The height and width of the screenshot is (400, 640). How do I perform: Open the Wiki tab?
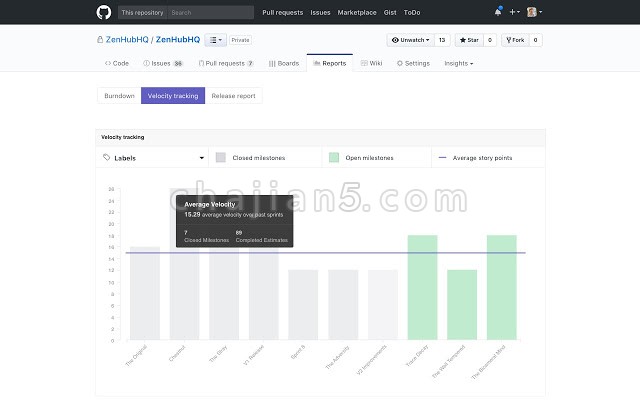(371, 63)
